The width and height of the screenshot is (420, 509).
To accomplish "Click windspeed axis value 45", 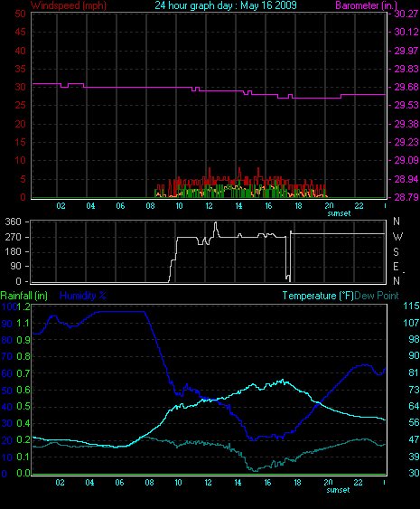I will tap(20, 32).
